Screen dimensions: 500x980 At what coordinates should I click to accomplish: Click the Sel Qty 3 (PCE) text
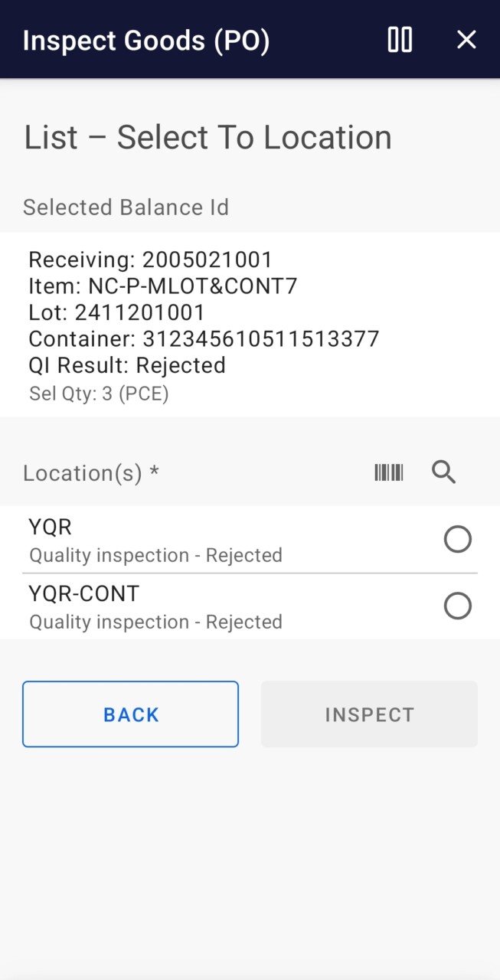(99, 394)
